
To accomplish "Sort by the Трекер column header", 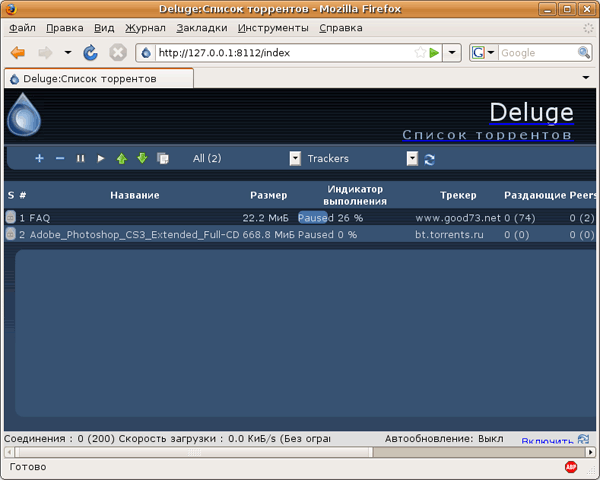I will pyautogui.click(x=458, y=195).
